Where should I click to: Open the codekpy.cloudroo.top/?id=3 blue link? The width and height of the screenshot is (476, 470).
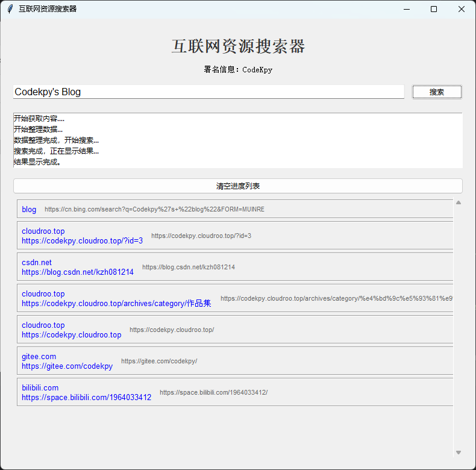[82, 241]
